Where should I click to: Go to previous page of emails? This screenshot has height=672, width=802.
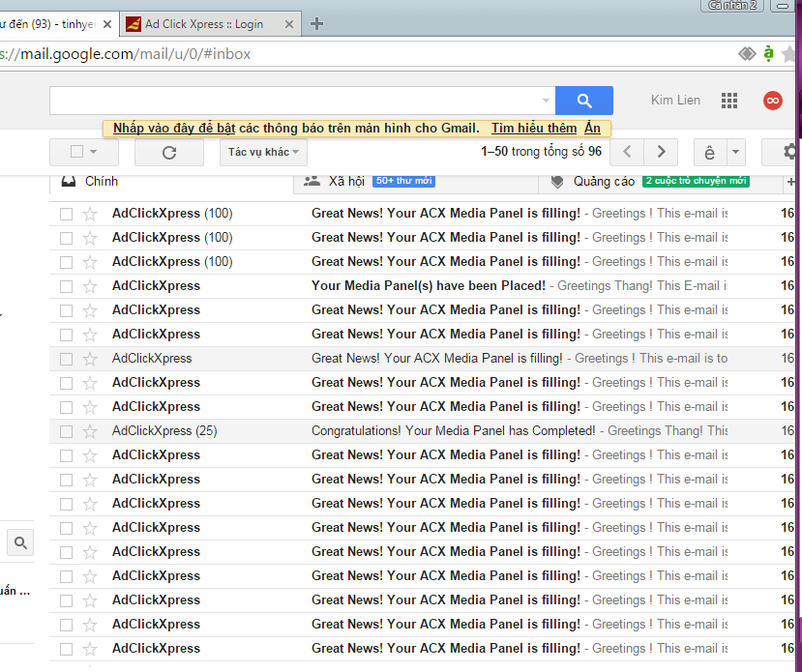click(627, 152)
